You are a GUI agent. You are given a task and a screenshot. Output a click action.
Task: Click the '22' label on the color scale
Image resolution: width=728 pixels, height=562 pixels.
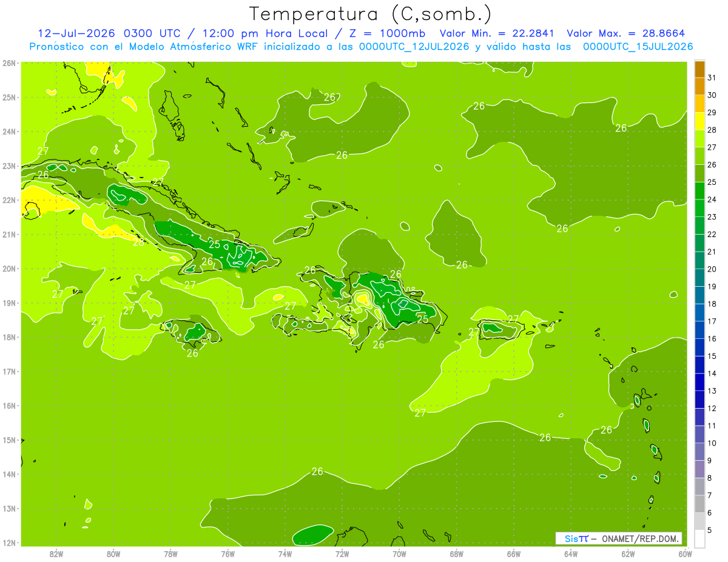click(x=712, y=234)
